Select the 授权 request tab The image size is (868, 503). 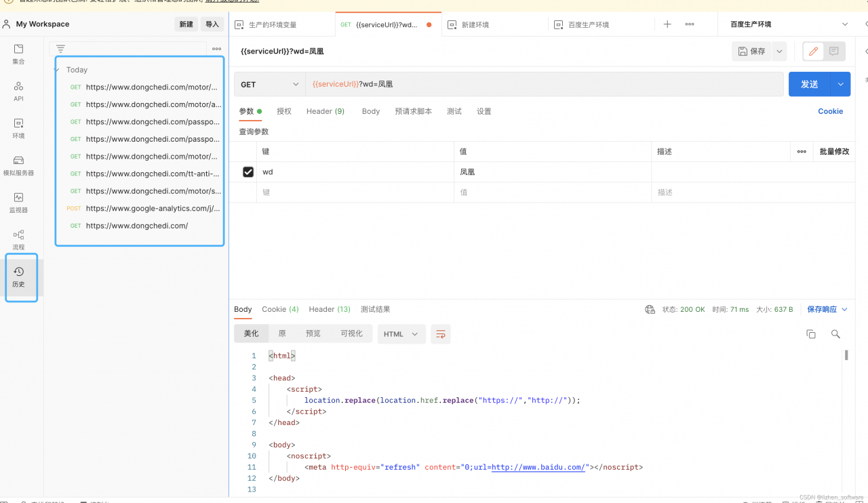pos(284,111)
